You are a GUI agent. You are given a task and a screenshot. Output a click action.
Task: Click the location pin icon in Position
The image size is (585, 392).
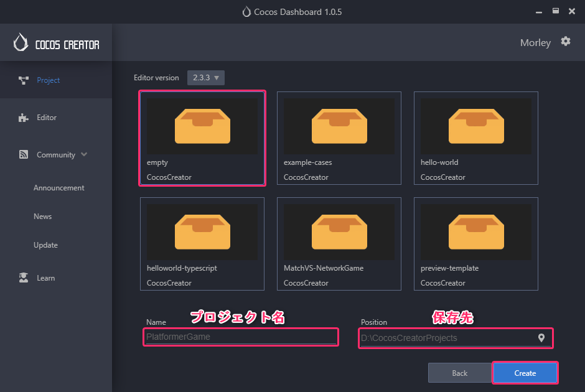click(x=541, y=338)
